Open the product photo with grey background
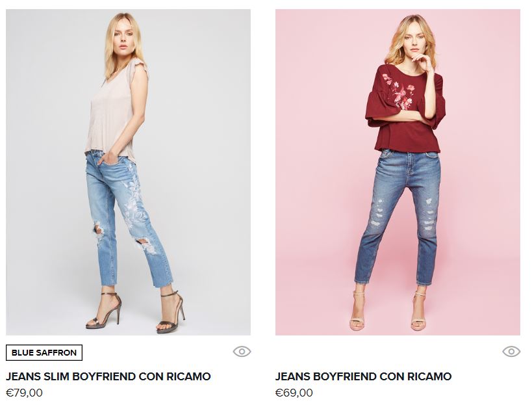The image size is (532, 405). tap(128, 172)
